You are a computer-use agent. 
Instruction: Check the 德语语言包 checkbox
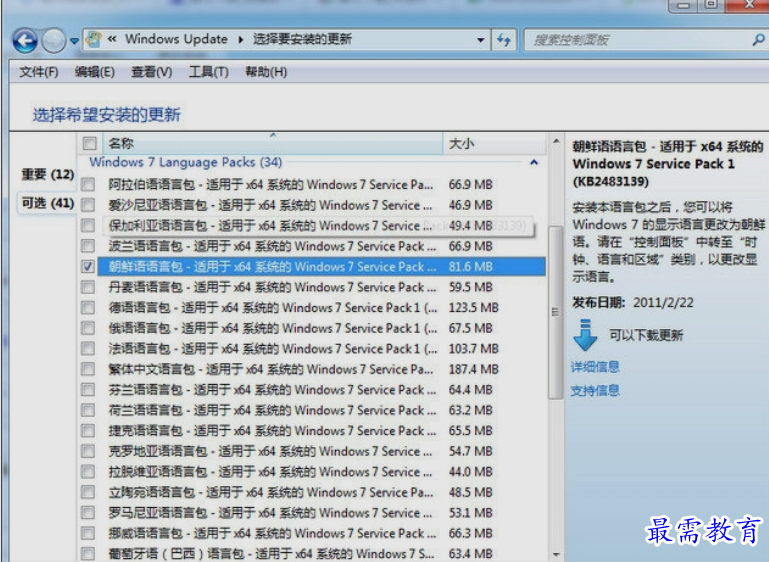click(88, 307)
